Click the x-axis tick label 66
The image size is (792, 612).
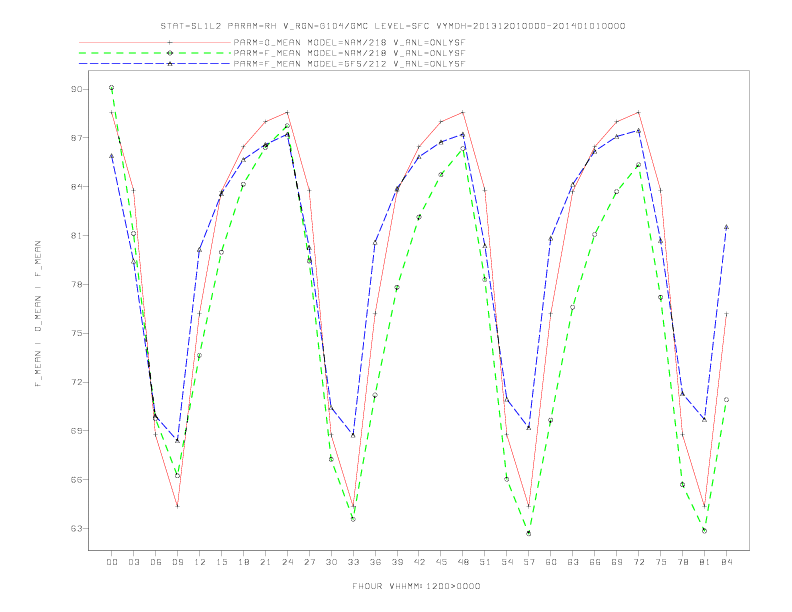click(595, 562)
